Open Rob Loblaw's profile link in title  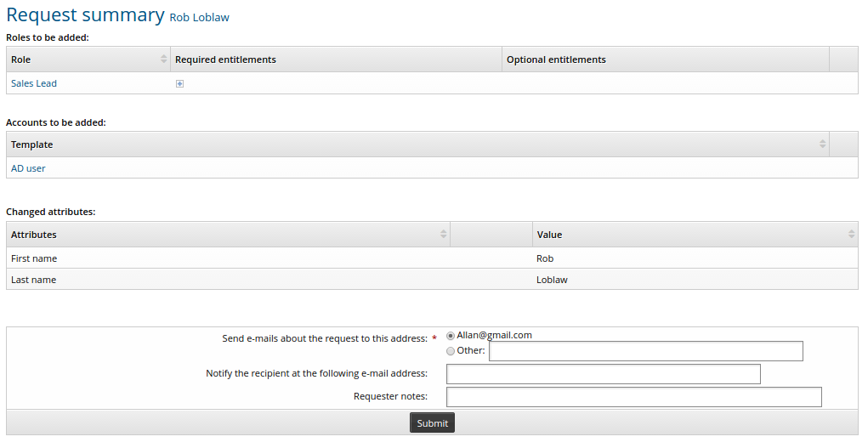(x=199, y=17)
